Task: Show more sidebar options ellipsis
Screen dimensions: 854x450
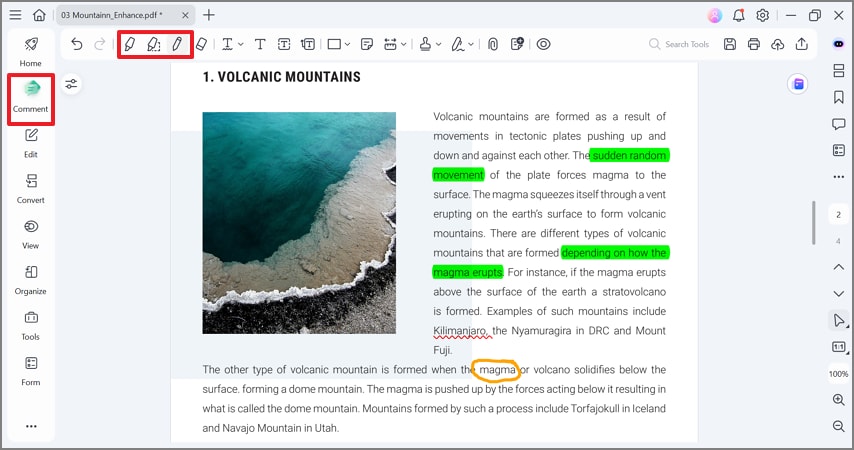Action: (31, 426)
